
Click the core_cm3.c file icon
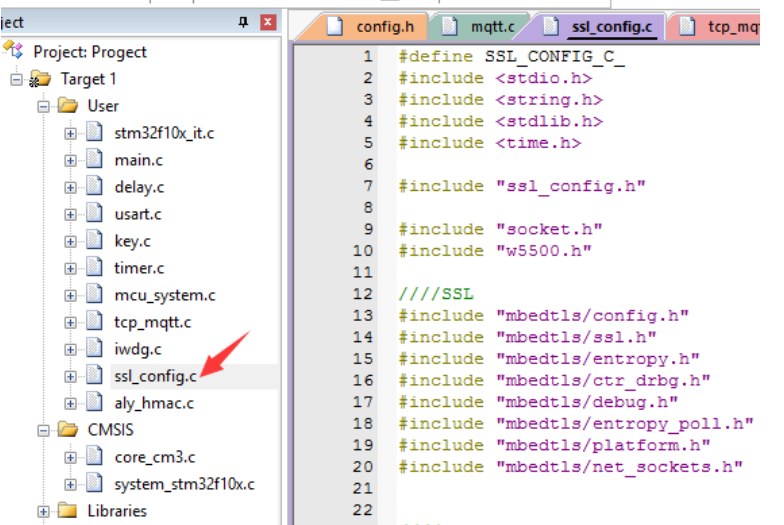pyautogui.click(x=94, y=456)
